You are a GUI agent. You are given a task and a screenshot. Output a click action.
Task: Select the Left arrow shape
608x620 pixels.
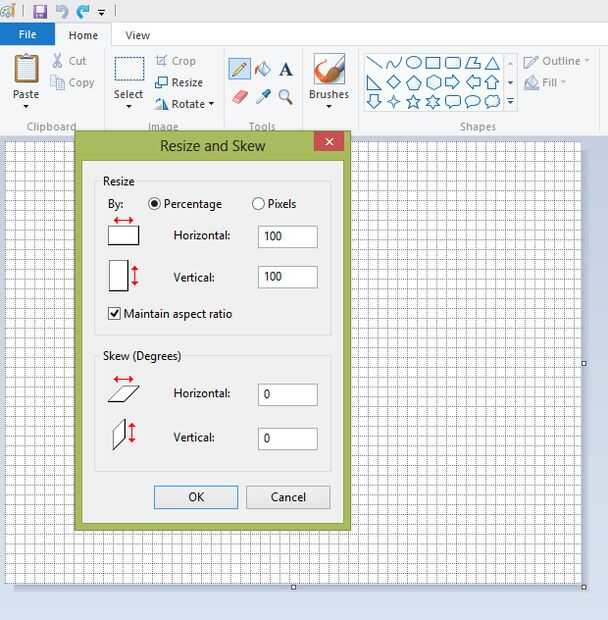(x=473, y=82)
